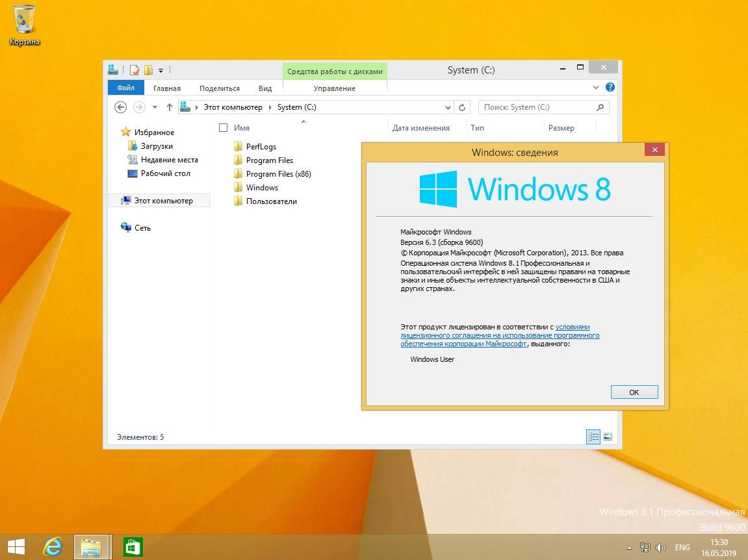The image size is (748, 560).
Task: Toggle the select-all checkbox in the header
Action: 223,127
